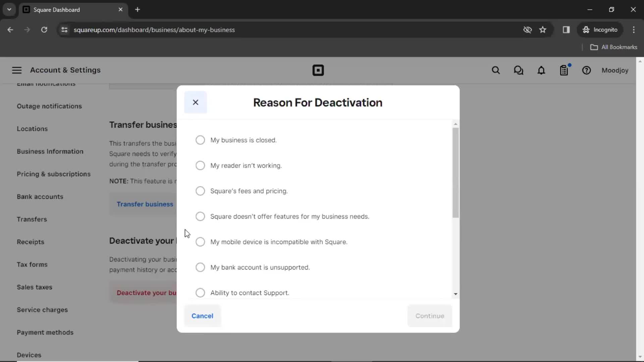Open the Business Information settings
The image size is (644, 362).
coord(50,152)
